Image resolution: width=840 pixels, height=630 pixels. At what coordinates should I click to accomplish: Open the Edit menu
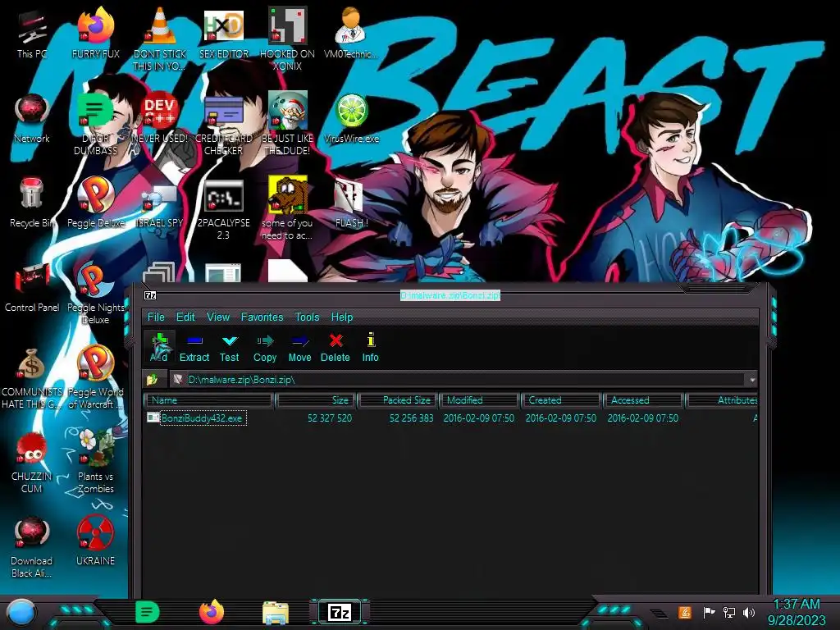[185, 317]
